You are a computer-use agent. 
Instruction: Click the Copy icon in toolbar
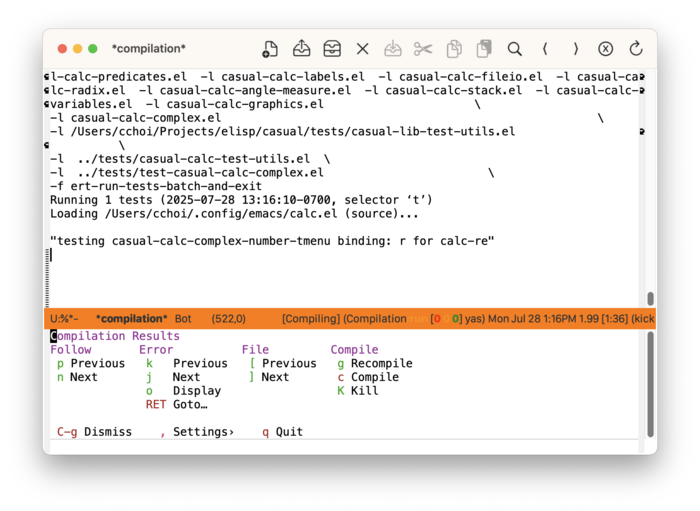(x=454, y=49)
